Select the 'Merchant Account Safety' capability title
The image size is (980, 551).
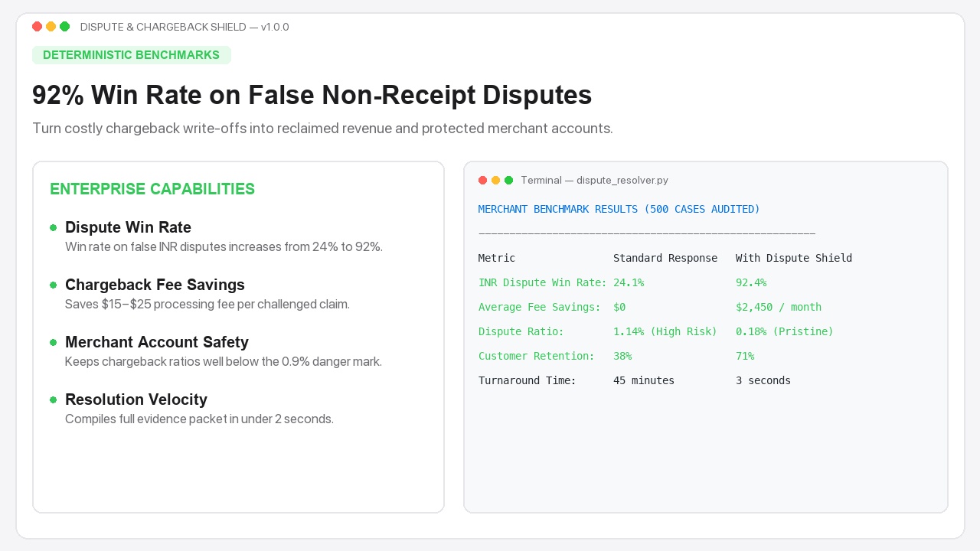pos(157,342)
